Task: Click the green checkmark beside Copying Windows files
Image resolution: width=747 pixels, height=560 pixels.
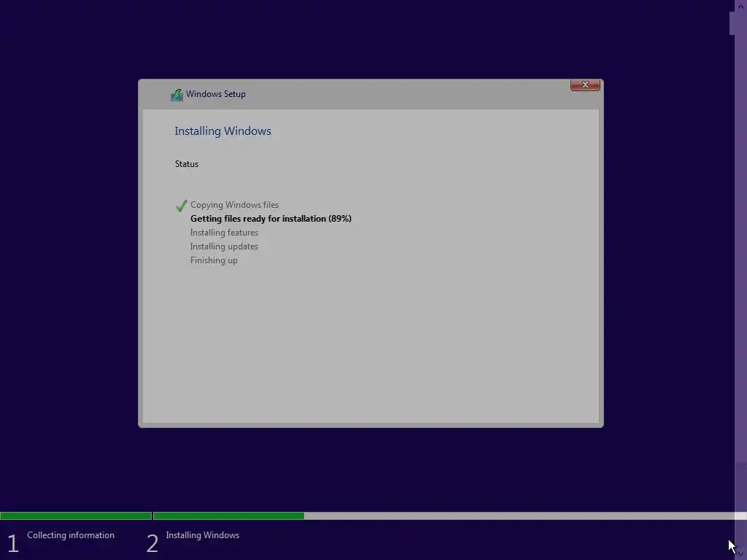Action: [181, 205]
